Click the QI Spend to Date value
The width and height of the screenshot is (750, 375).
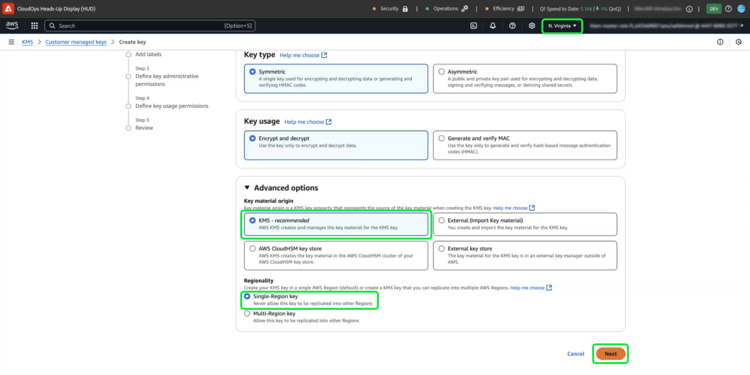coord(580,9)
